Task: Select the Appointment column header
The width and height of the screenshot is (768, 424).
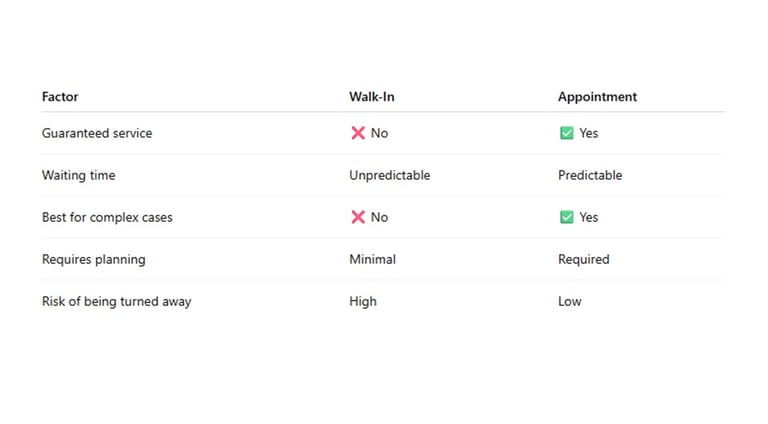Action: (x=597, y=97)
